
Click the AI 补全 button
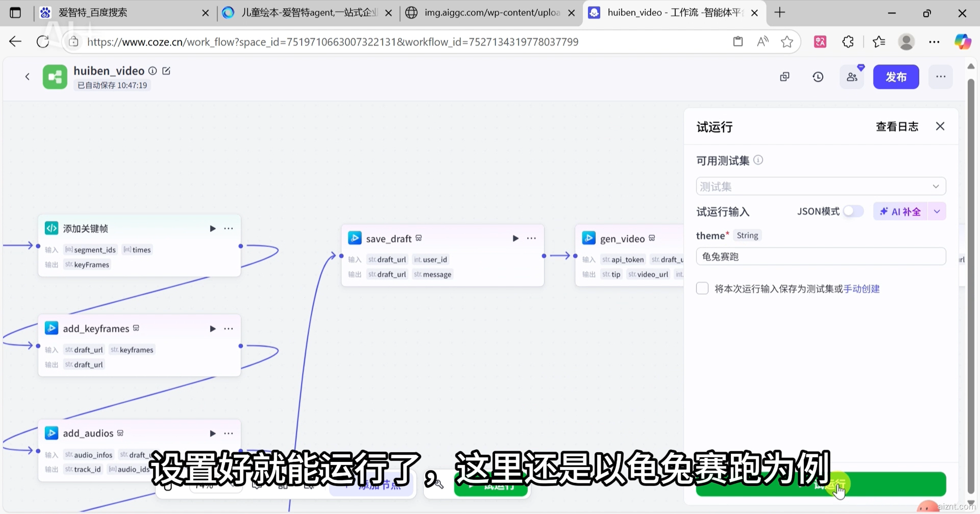901,212
